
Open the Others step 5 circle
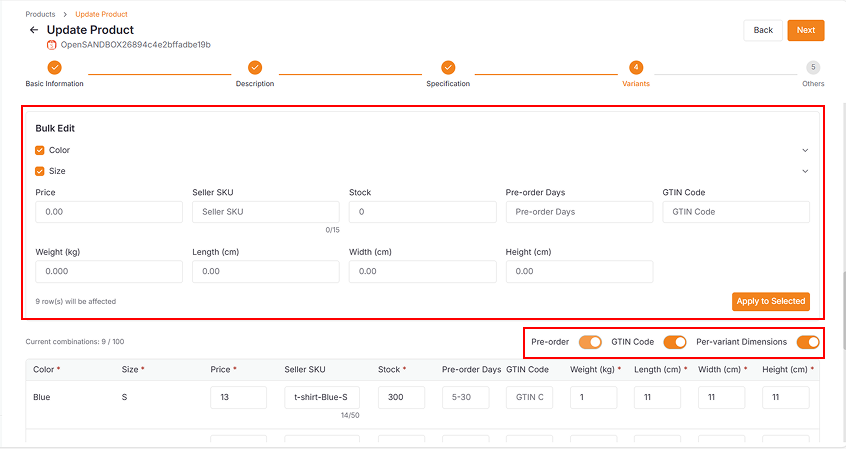pyautogui.click(x=813, y=68)
